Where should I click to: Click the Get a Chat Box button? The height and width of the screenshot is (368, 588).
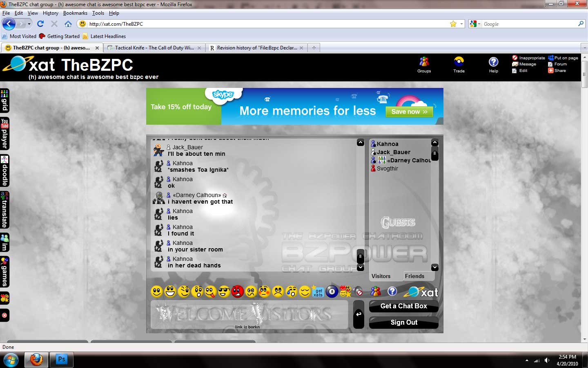(404, 306)
